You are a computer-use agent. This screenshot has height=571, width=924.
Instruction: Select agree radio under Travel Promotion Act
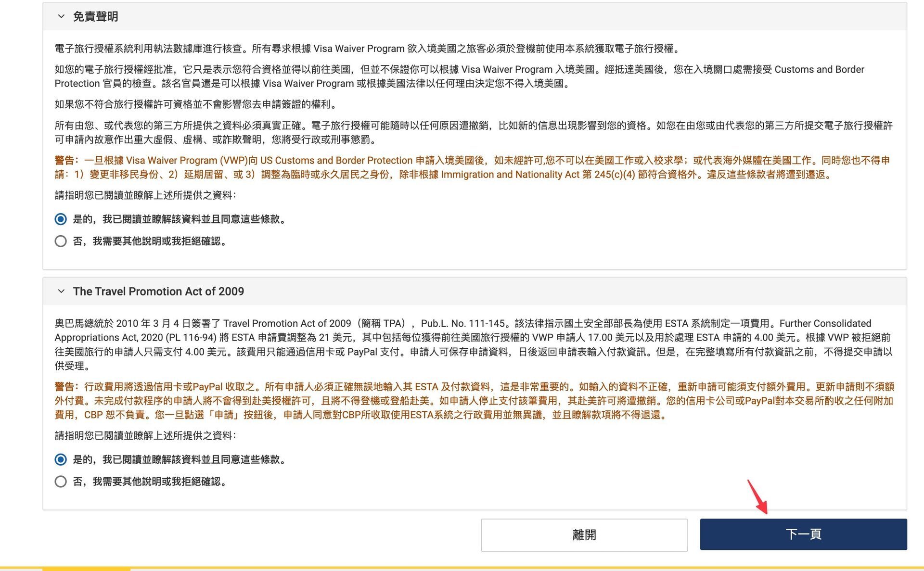coord(61,459)
